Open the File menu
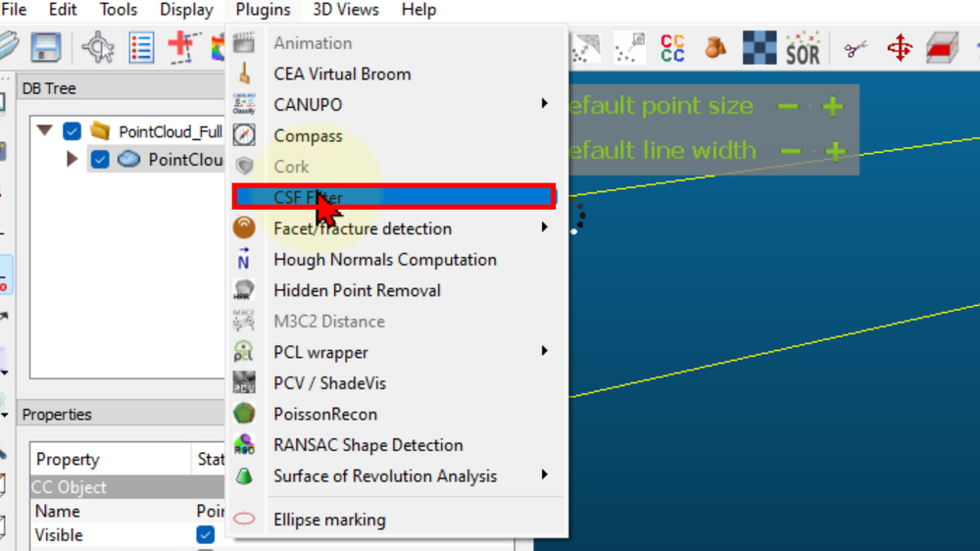Image resolution: width=980 pixels, height=551 pixels. (x=14, y=10)
